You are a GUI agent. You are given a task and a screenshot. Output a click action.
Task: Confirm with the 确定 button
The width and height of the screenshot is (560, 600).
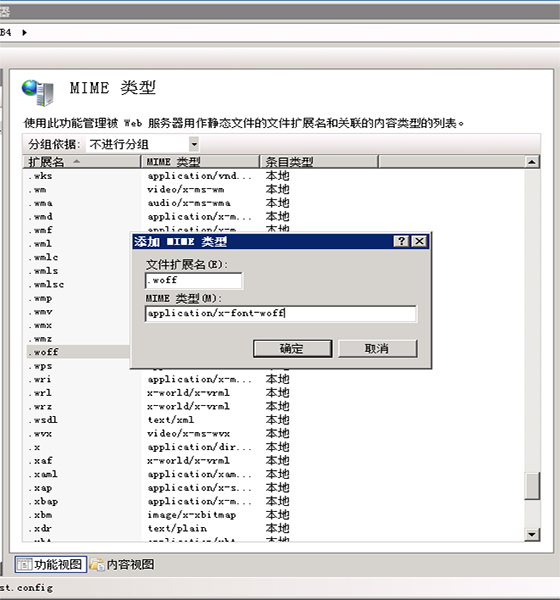click(x=292, y=349)
